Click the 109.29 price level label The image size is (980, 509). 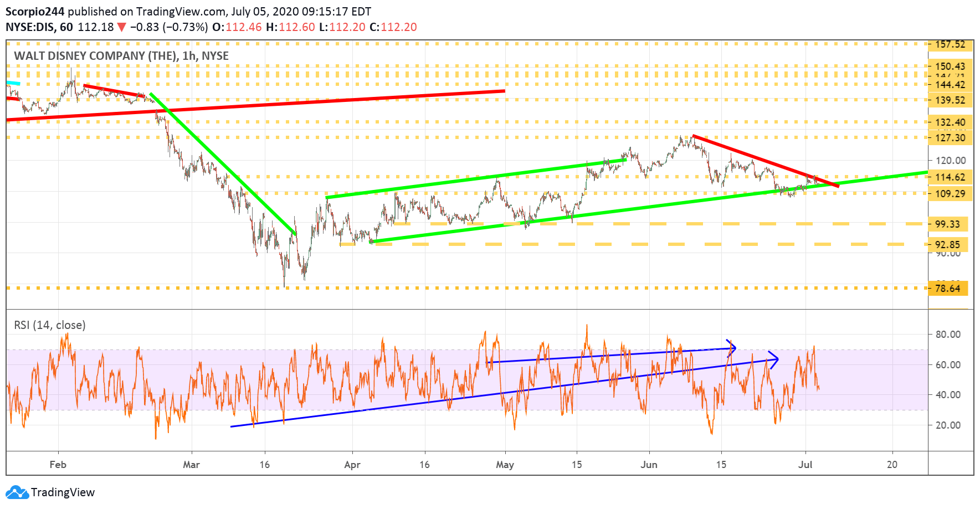click(x=950, y=194)
